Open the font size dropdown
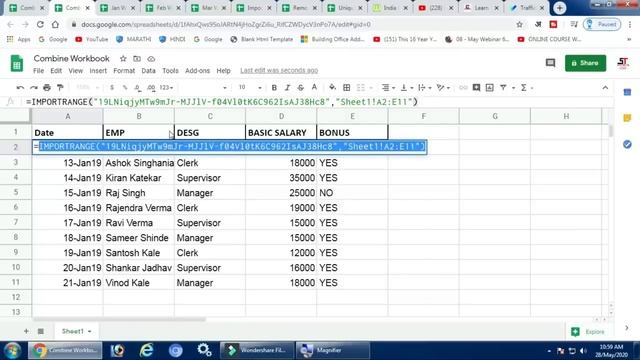The width and height of the screenshot is (640, 360). [x=250, y=88]
